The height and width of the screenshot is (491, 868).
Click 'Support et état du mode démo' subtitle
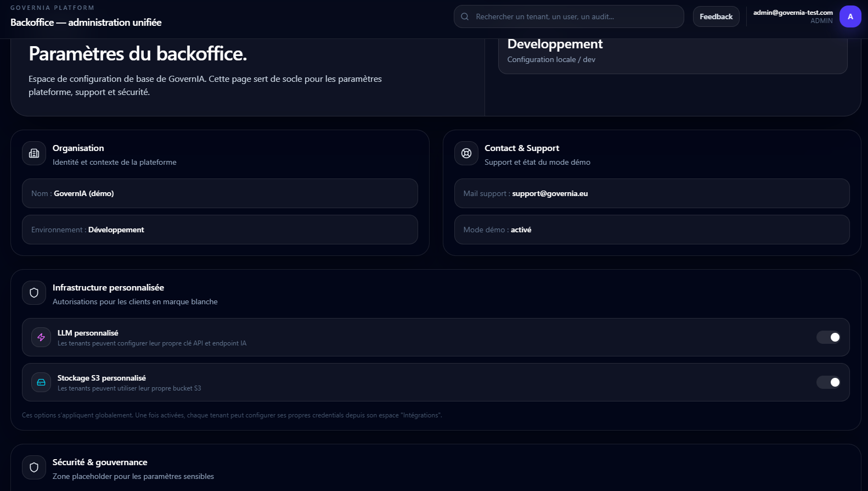click(538, 162)
